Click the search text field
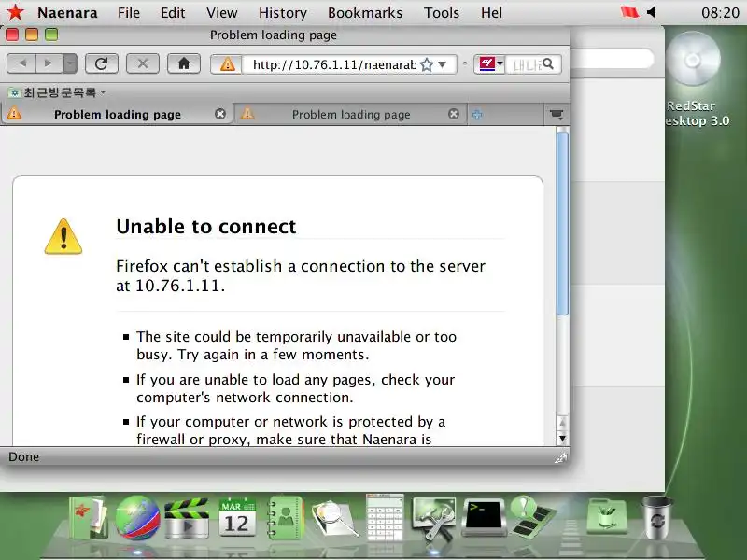The width and height of the screenshot is (747, 560). tap(524, 64)
